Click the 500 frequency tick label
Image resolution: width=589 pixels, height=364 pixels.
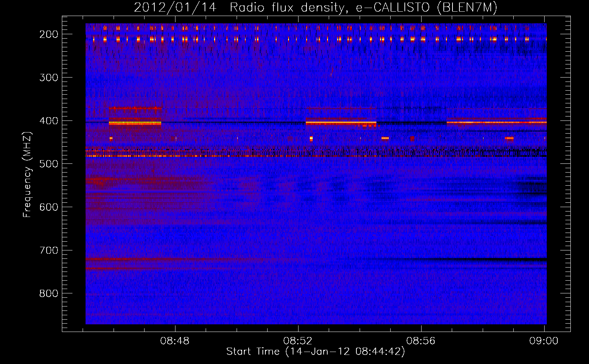point(49,164)
